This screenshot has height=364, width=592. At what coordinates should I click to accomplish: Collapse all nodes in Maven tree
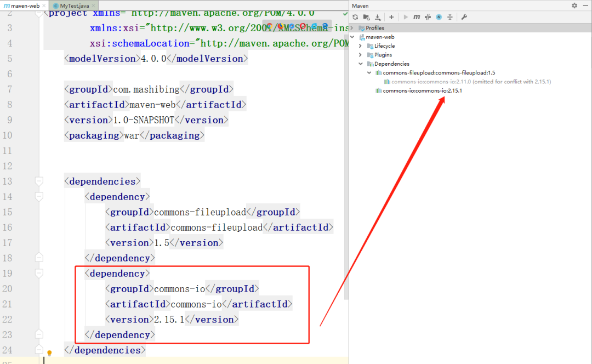coord(450,17)
